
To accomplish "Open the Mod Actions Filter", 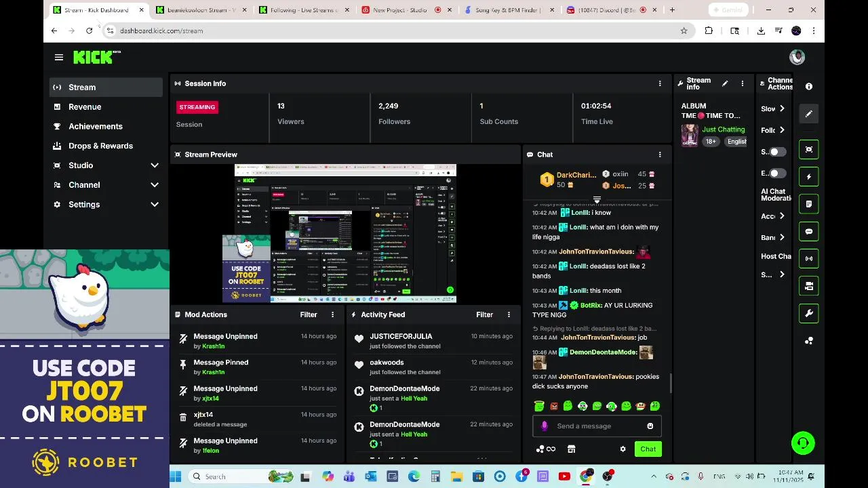I will [309, 314].
